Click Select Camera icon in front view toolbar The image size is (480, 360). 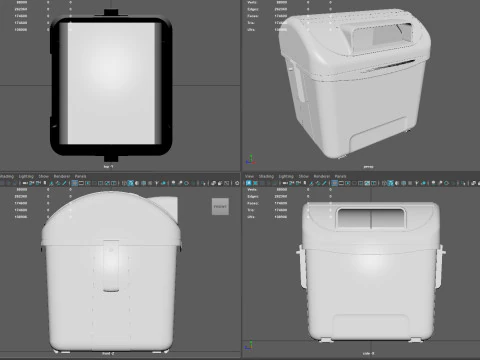pos(25,183)
